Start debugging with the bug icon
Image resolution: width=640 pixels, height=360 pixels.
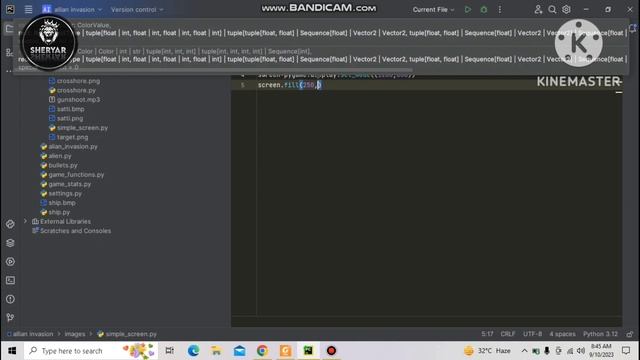(x=484, y=9)
